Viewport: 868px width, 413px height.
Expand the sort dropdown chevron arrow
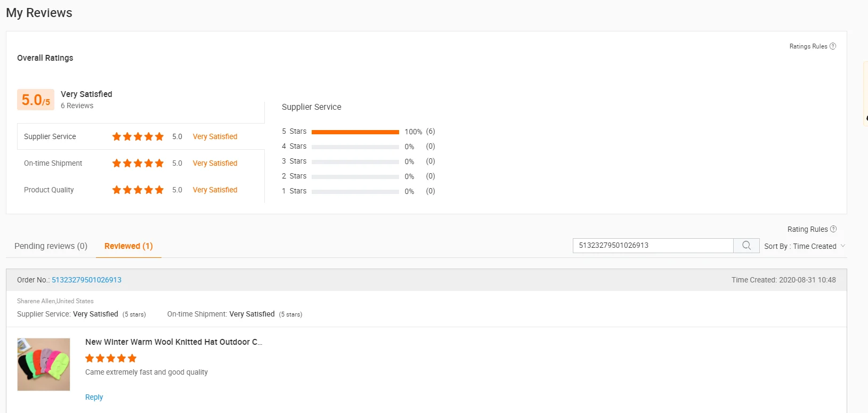tap(843, 246)
